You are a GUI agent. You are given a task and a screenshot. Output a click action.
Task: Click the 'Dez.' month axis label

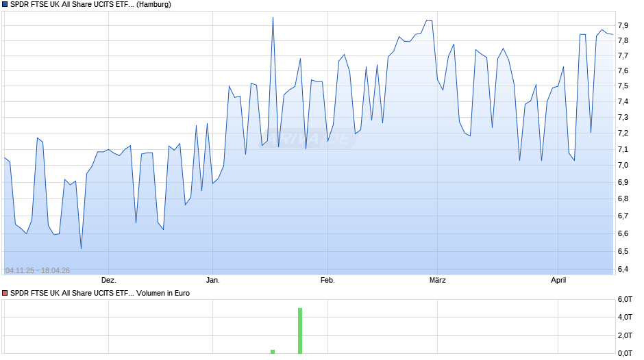[x=109, y=281]
